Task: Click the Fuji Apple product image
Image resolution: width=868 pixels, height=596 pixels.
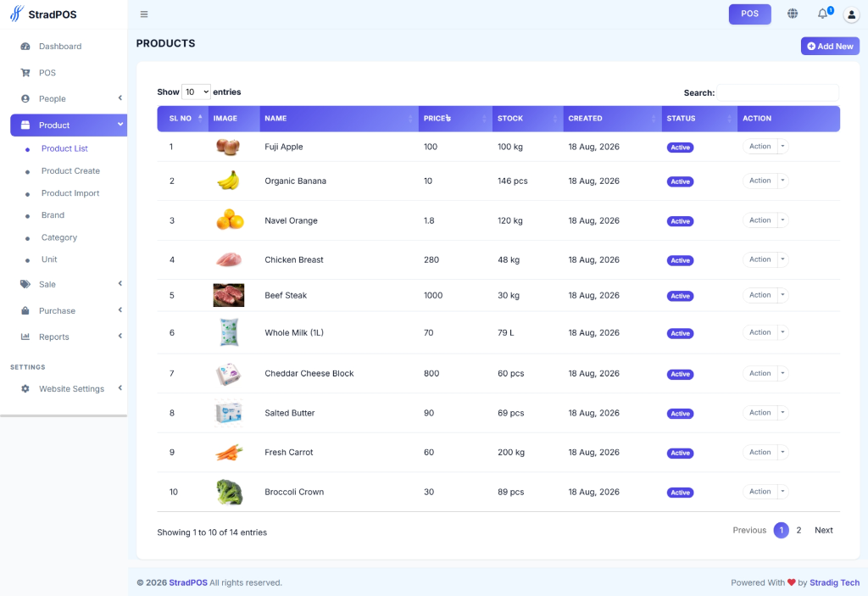Action: (228, 147)
